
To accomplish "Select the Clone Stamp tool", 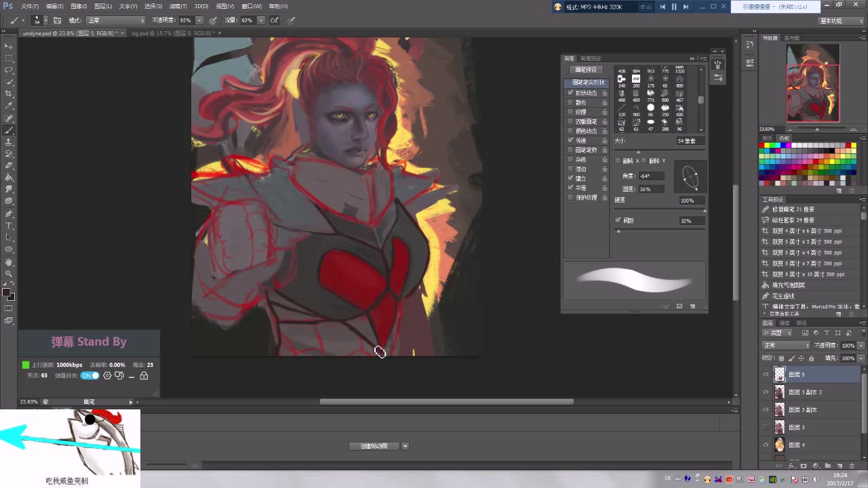I will (x=9, y=142).
